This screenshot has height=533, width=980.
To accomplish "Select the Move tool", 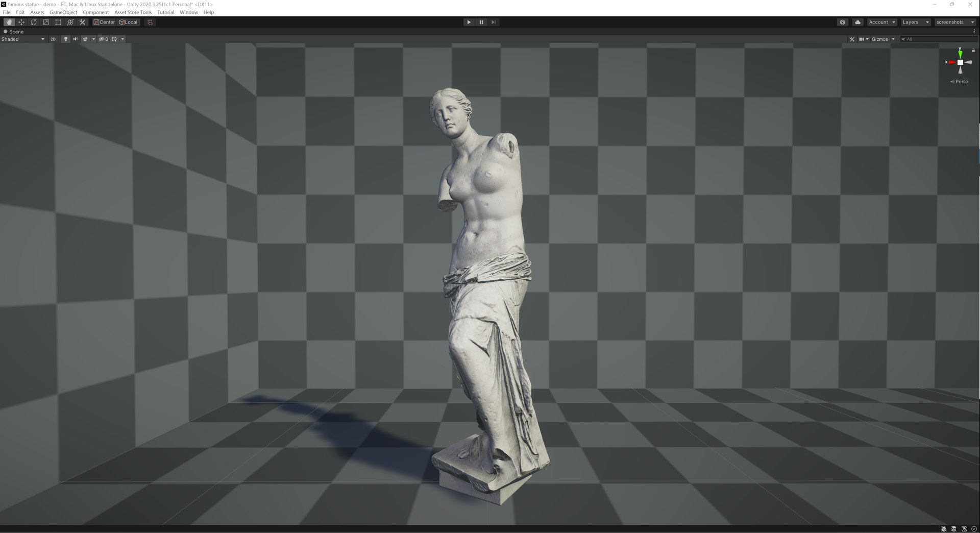I will pos(21,22).
